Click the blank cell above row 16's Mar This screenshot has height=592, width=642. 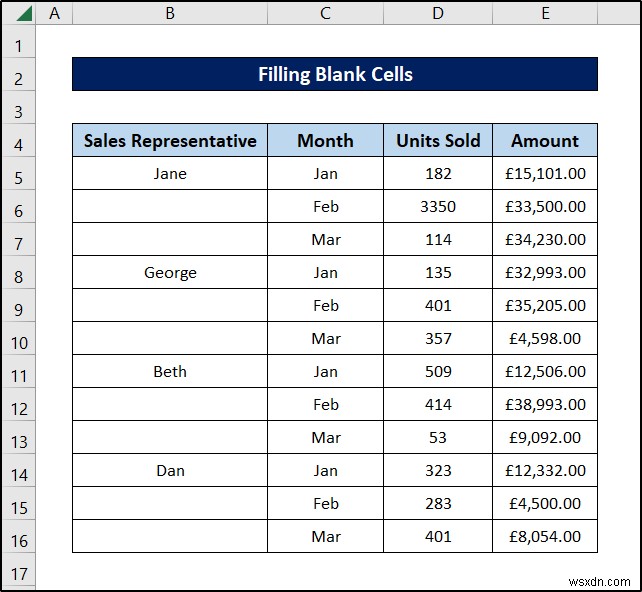point(170,504)
